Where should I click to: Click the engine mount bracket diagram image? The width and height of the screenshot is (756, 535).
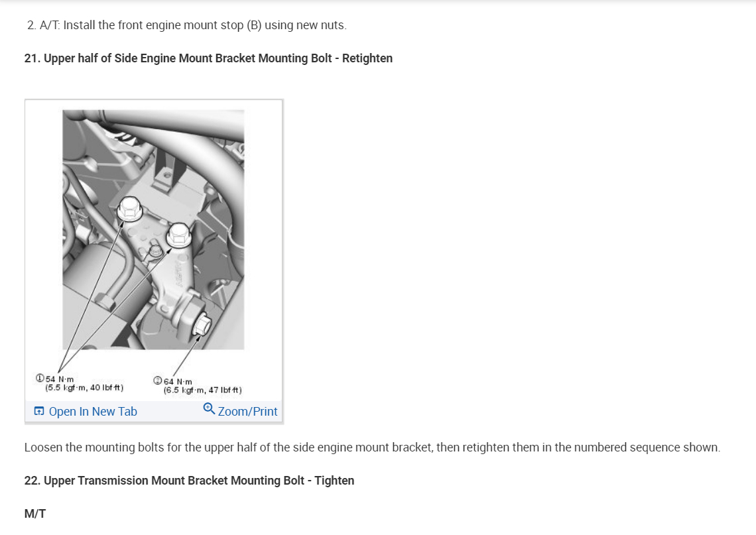click(153, 230)
